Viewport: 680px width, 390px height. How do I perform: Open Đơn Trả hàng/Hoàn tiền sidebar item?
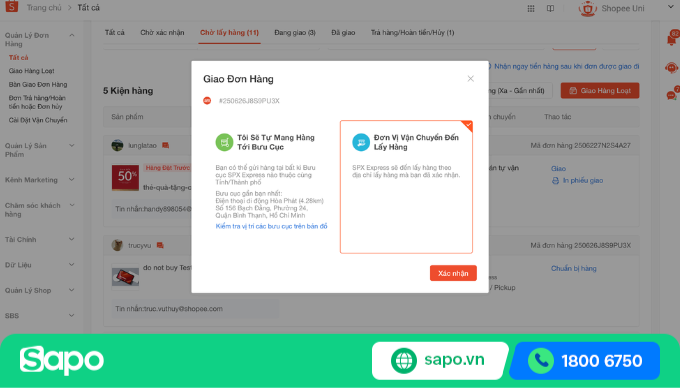(37, 102)
